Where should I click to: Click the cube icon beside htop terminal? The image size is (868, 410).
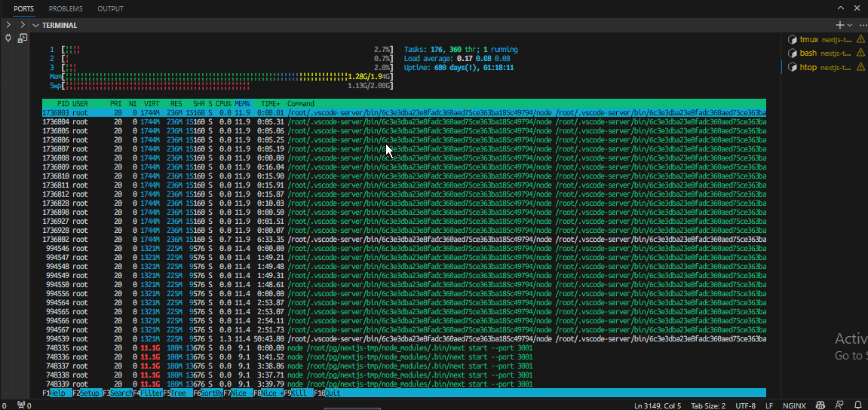pyautogui.click(x=792, y=68)
